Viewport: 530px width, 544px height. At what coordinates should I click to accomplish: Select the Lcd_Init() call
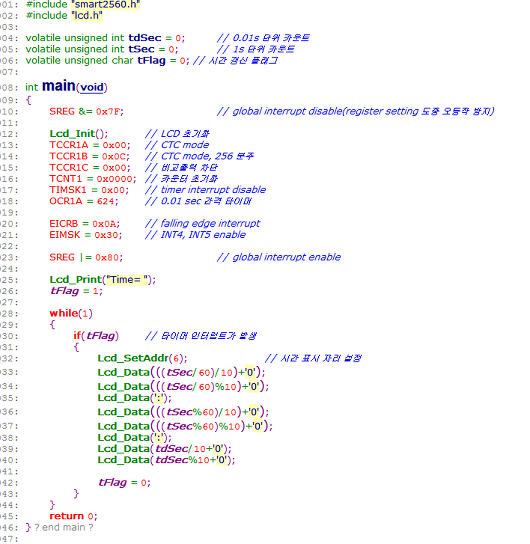click(78, 134)
